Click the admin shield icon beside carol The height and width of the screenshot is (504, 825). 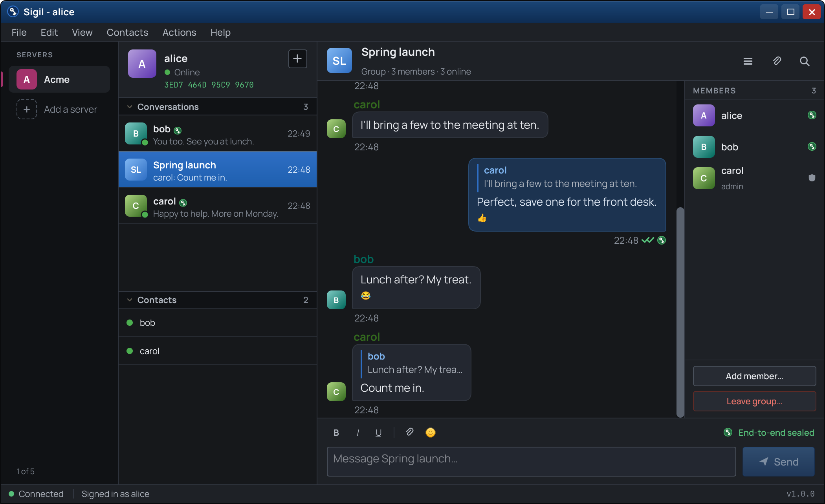(812, 178)
